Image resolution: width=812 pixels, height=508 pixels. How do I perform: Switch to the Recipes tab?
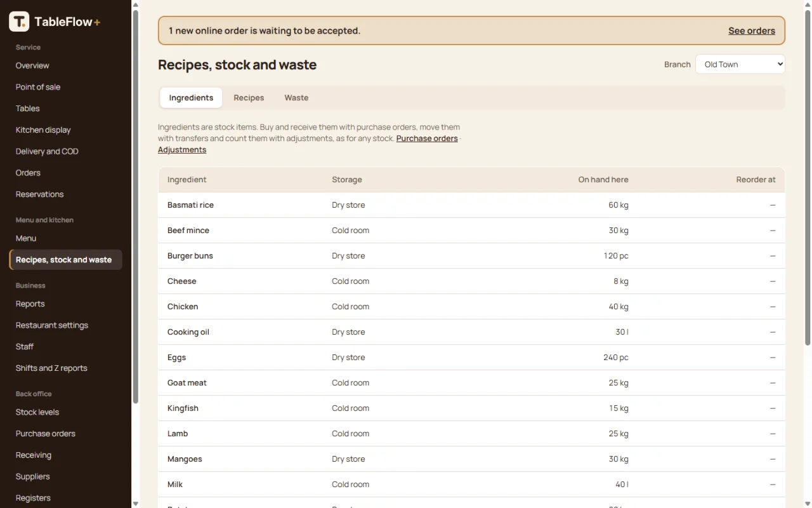[249, 98]
